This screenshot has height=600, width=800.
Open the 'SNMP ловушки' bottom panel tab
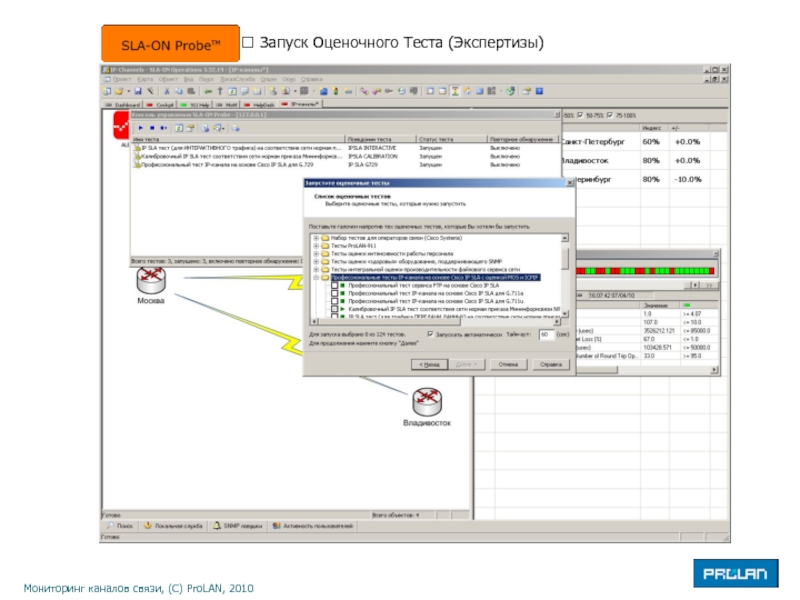pos(238,526)
